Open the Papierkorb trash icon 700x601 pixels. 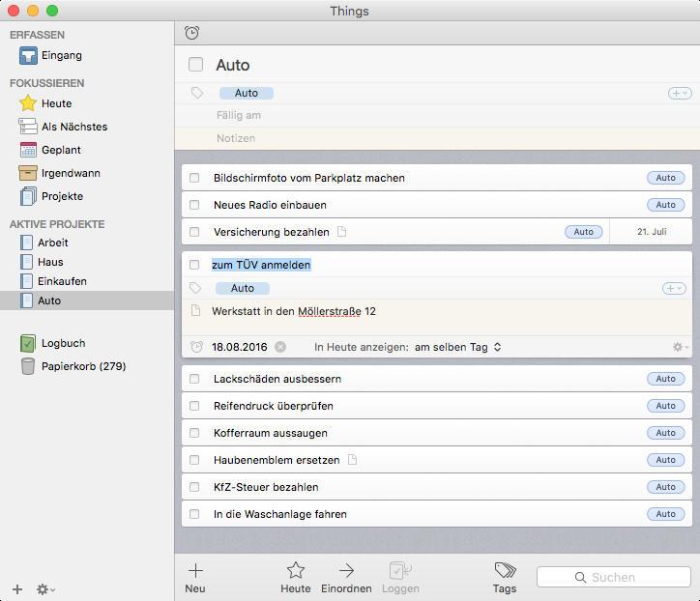coord(28,366)
